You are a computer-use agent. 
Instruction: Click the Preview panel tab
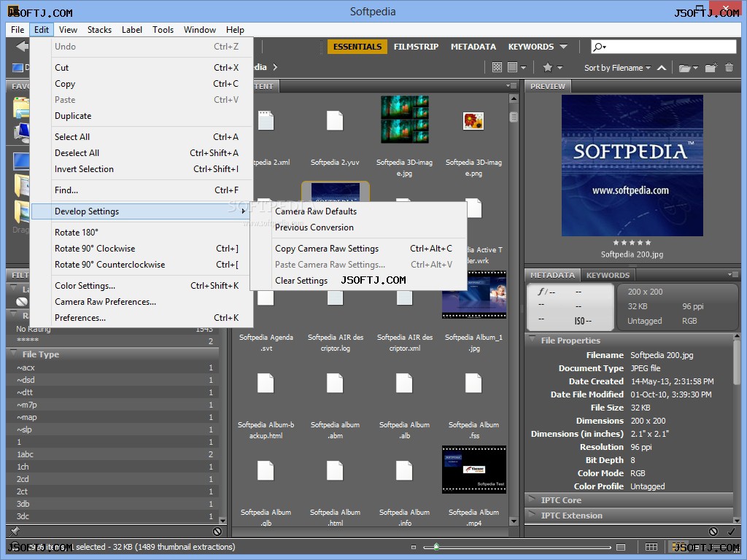[x=548, y=86]
